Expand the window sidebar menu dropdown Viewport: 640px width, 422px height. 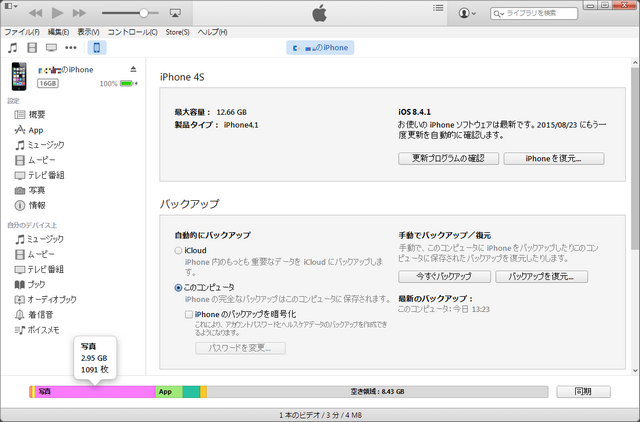coord(11,6)
